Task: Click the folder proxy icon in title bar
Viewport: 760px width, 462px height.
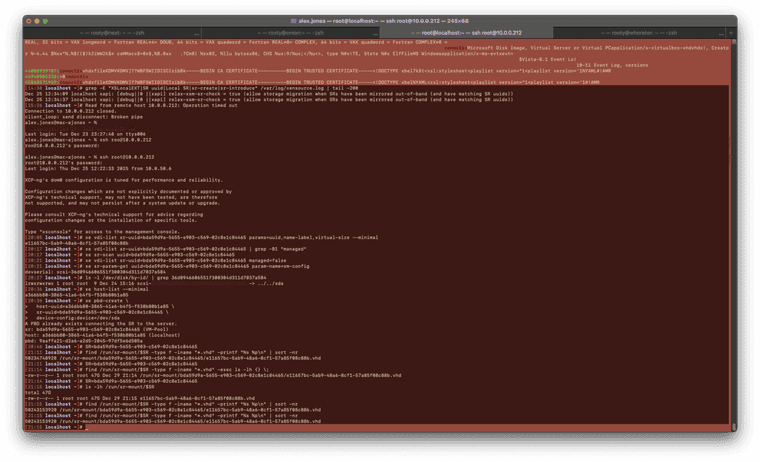Action: pos(293,20)
